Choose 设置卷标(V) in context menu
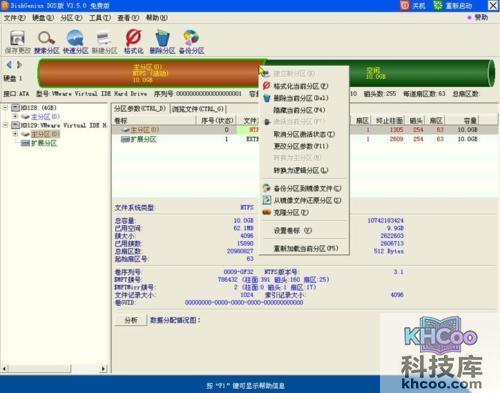Viewport: 500px width, 393px height. (304, 230)
